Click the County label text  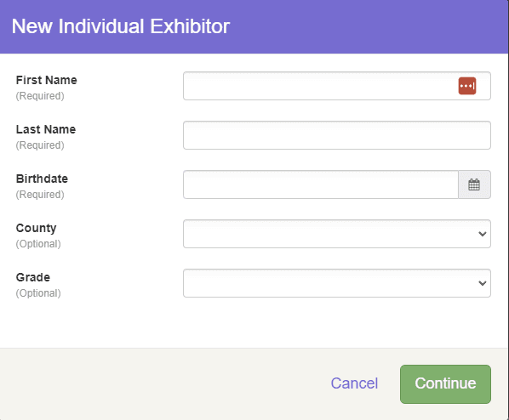(x=36, y=229)
